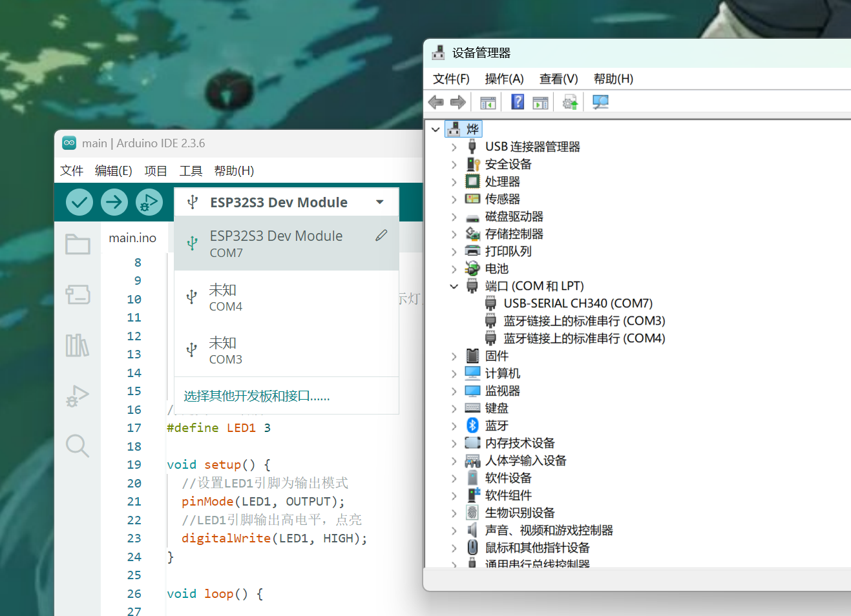Click line number 19 in the editor gutter
This screenshot has height=616, width=851.
point(134,465)
